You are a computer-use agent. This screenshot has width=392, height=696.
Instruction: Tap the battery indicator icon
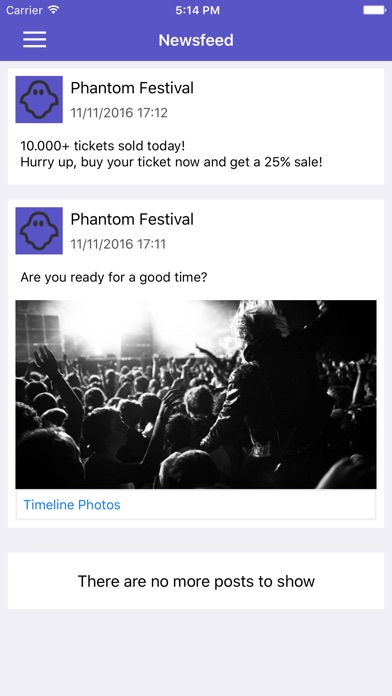click(x=374, y=10)
